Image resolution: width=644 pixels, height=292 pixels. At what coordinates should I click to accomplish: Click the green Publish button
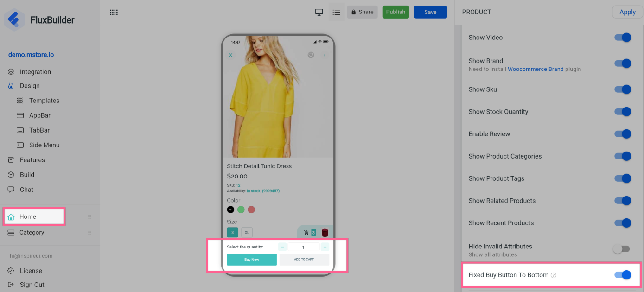pyautogui.click(x=395, y=12)
